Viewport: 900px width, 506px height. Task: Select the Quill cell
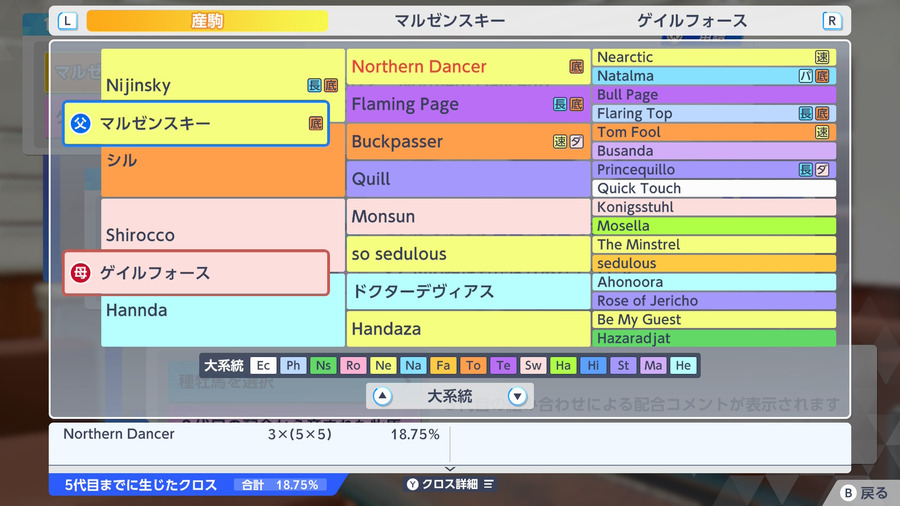pos(468,179)
